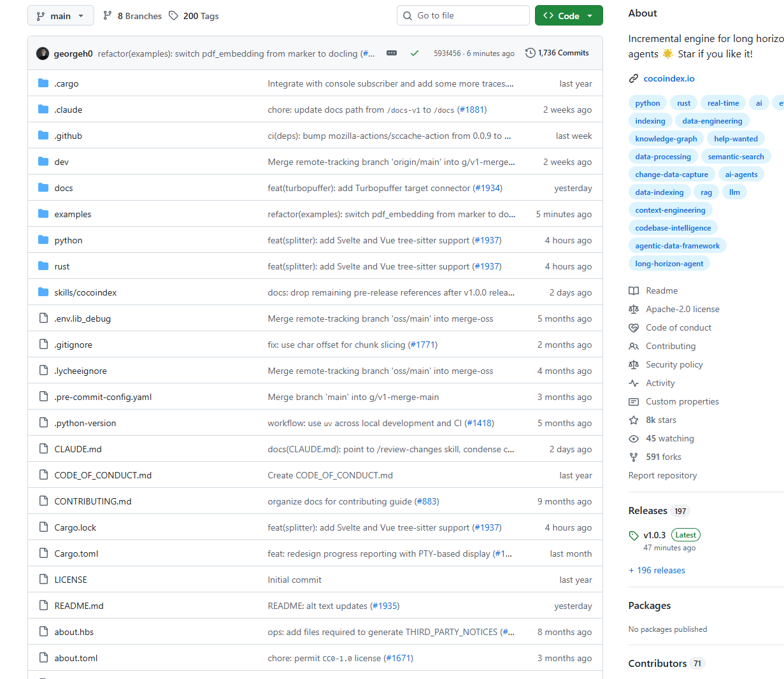The image size is (784, 679).
Task: Click the Cargo.lock file icon
Action: point(43,527)
